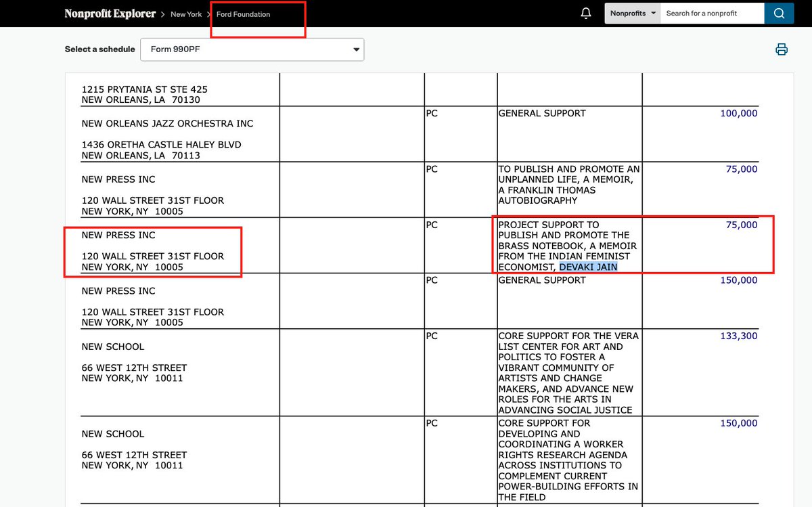Click NEW PRESS INC in the 150,000 general support row
812x507 pixels.
click(118, 291)
